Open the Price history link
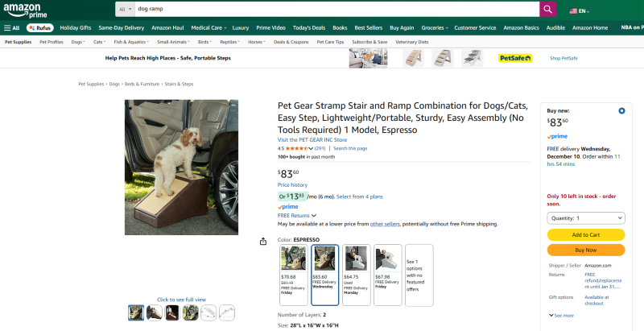 point(292,185)
